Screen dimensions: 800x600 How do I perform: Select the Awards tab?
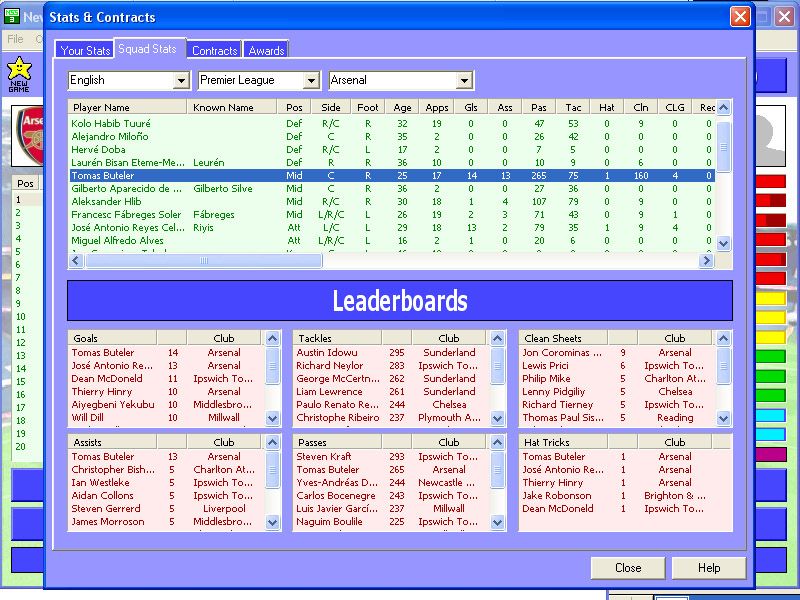267,50
